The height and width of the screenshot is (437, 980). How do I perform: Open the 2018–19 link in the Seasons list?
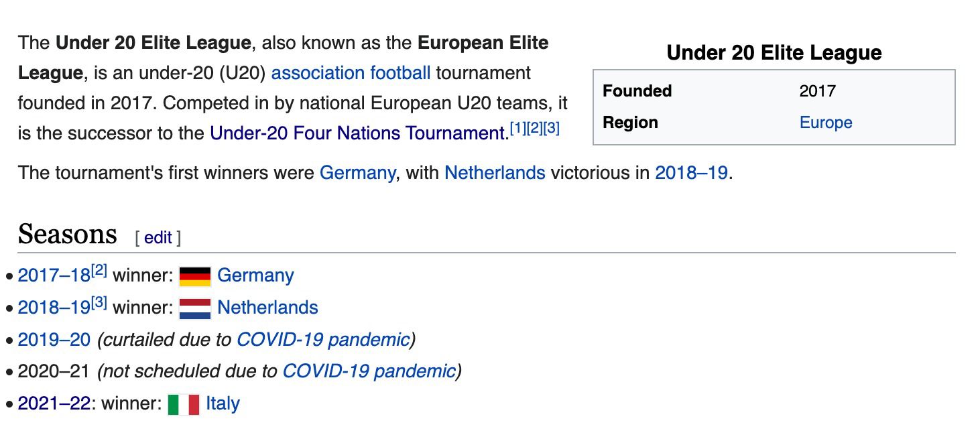click(x=54, y=308)
